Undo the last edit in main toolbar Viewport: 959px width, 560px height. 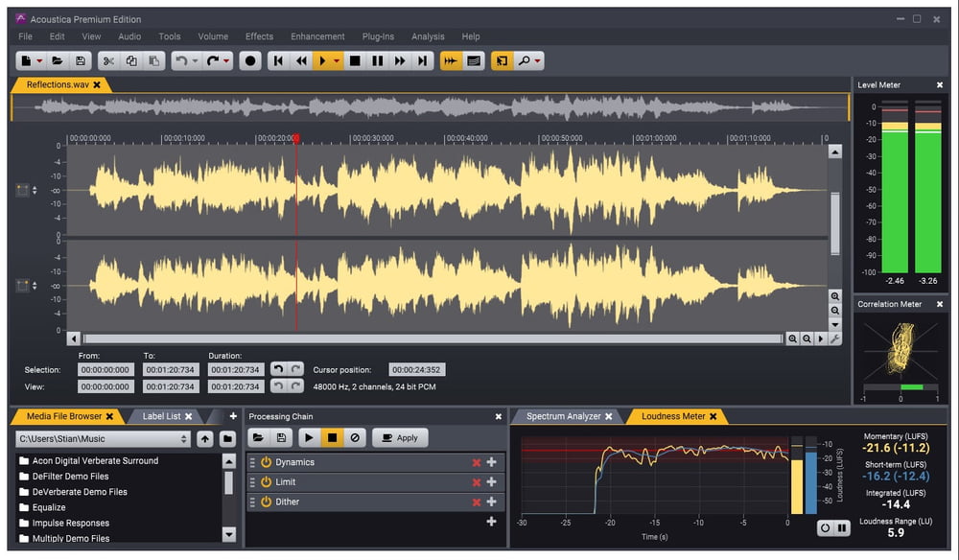(181, 60)
